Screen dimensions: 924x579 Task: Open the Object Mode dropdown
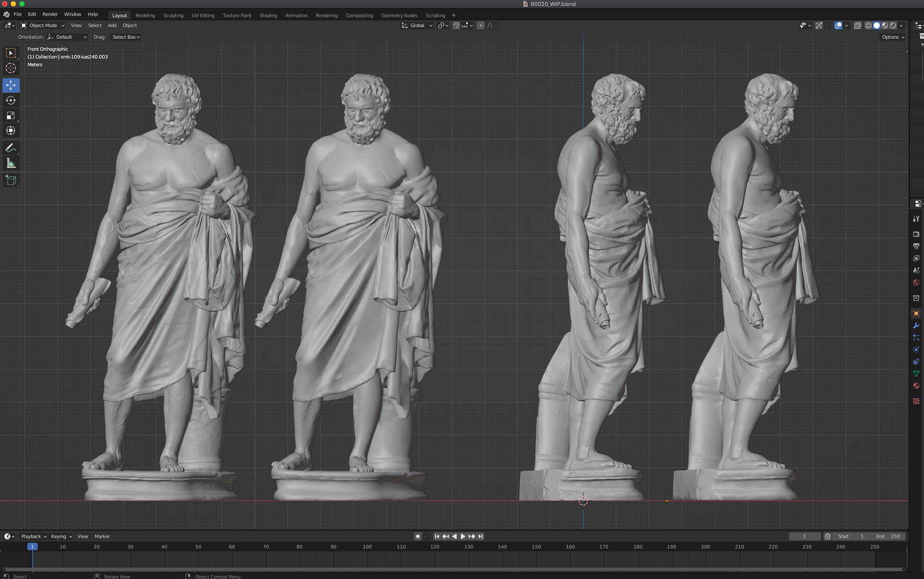coord(43,26)
